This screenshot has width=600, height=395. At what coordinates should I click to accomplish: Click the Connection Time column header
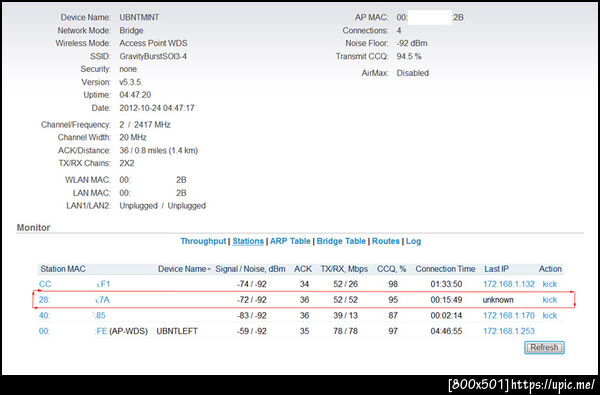click(x=445, y=269)
